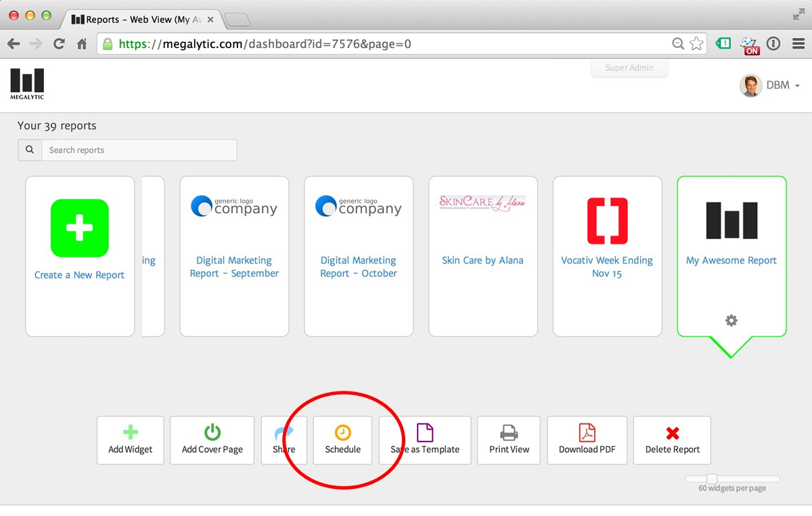Open the Skin Care by Alana report
Viewport: 812px width, 516px height.
point(482,260)
